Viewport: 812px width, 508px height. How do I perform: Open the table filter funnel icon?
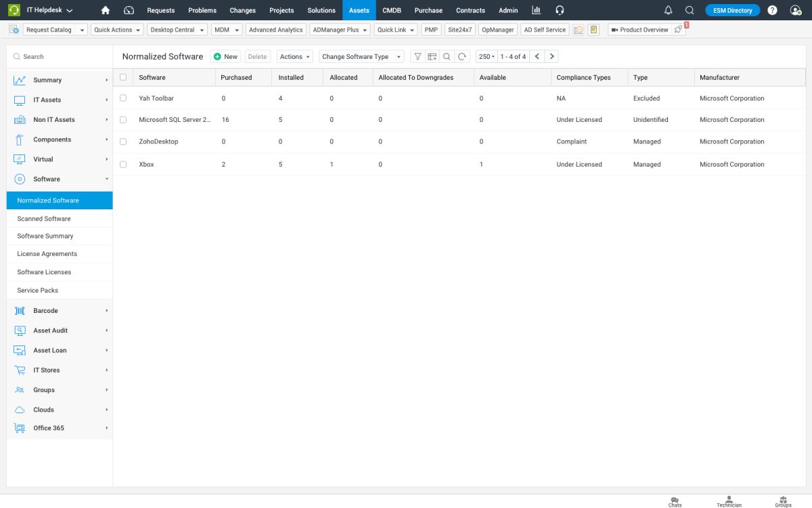coord(418,57)
